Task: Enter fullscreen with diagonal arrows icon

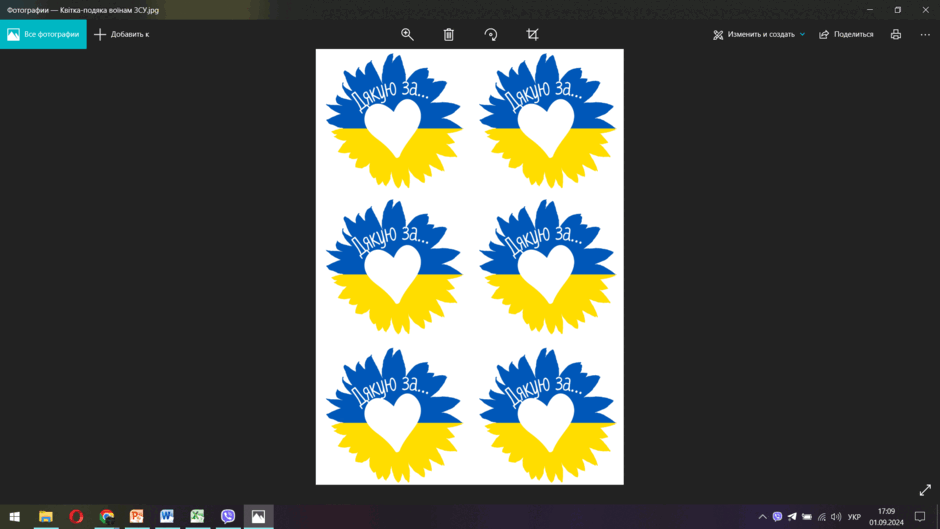Action: pos(925,490)
